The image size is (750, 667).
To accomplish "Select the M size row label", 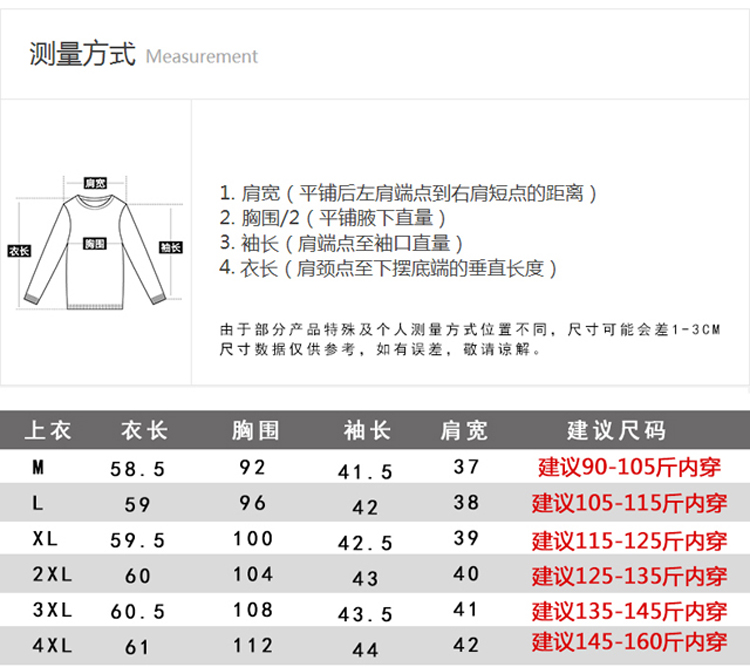I will (38, 467).
